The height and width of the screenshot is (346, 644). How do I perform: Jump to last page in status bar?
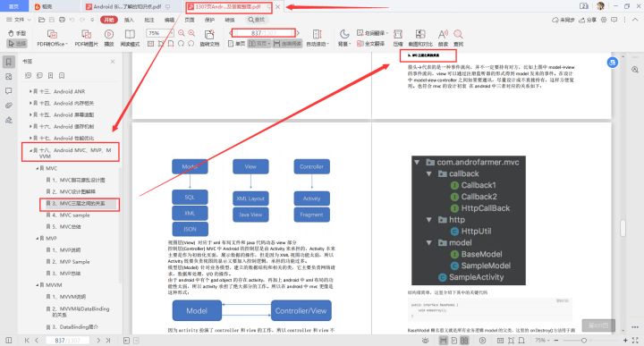108,341
